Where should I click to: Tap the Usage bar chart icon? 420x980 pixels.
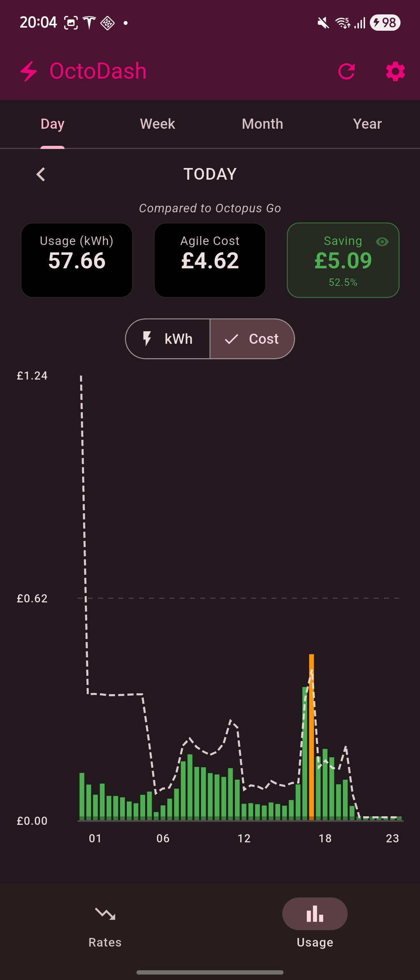click(x=315, y=914)
